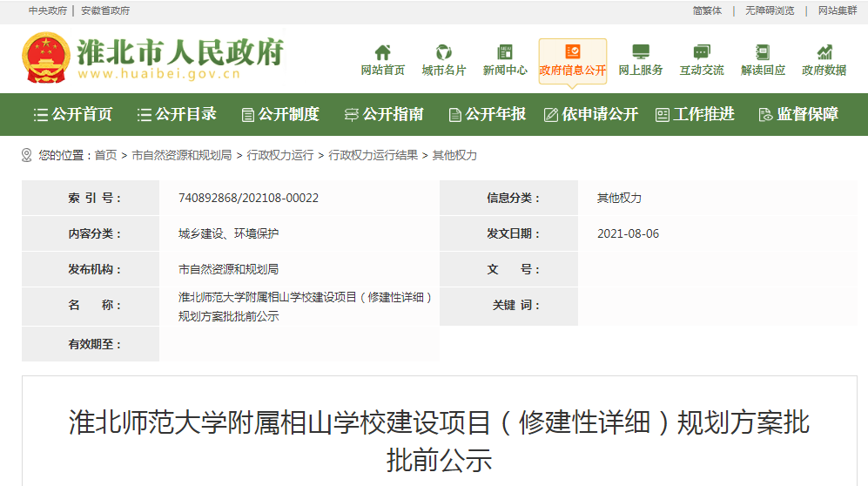This screenshot has height=486, width=868.
Task: Click the 发文日期 label cell
Action: tap(508, 233)
